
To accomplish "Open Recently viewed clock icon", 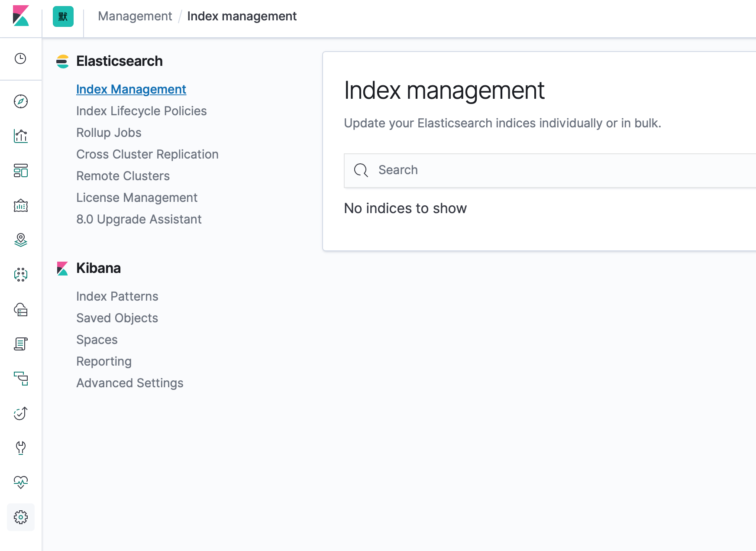I will 21,58.
